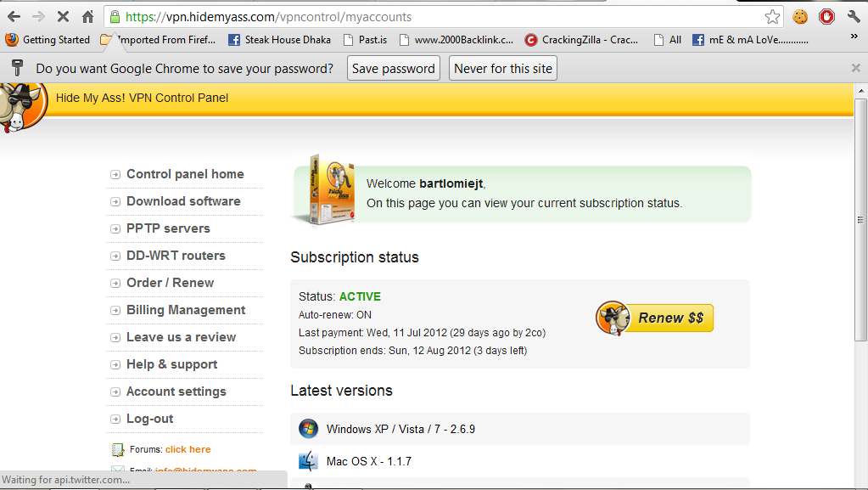Open PPTP servers menu item

click(168, 228)
